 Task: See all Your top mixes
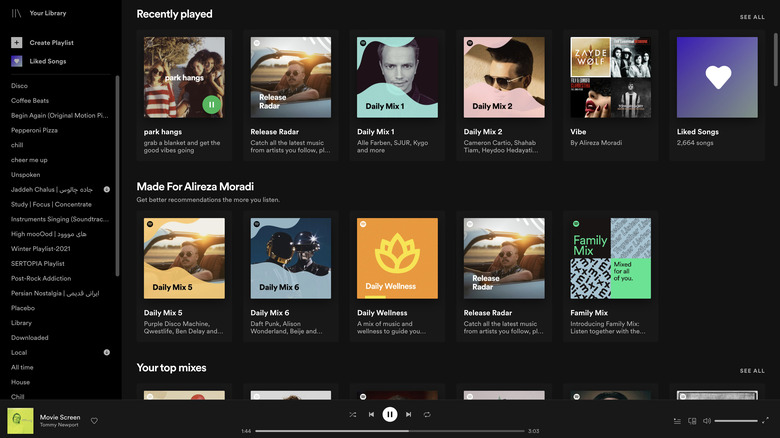(x=752, y=371)
